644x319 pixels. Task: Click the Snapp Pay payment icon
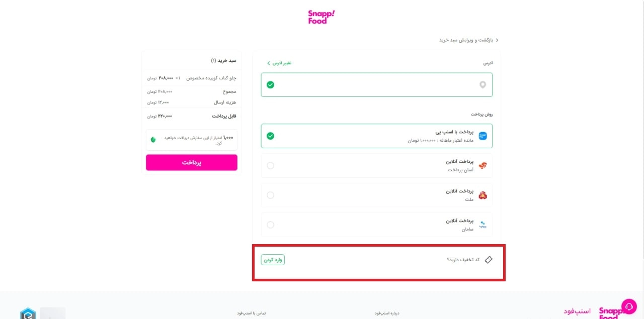[x=482, y=135]
